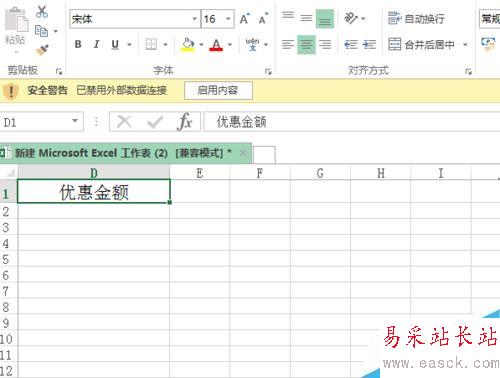This screenshot has height=378, width=500.
Task: Toggle Underline formatting
Action: tap(115, 44)
